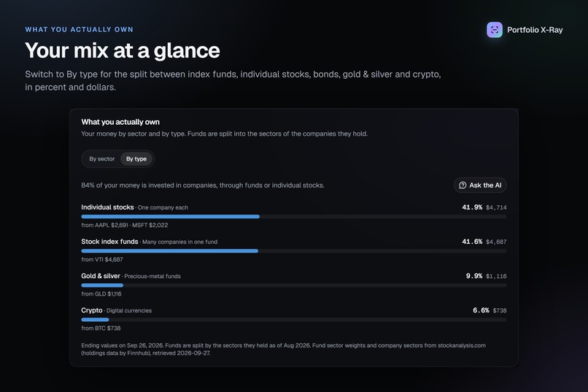The height and width of the screenshot is (392, 588).
Task: Click the 'from VTI $4,687' line
Action: tap(102, 260)
